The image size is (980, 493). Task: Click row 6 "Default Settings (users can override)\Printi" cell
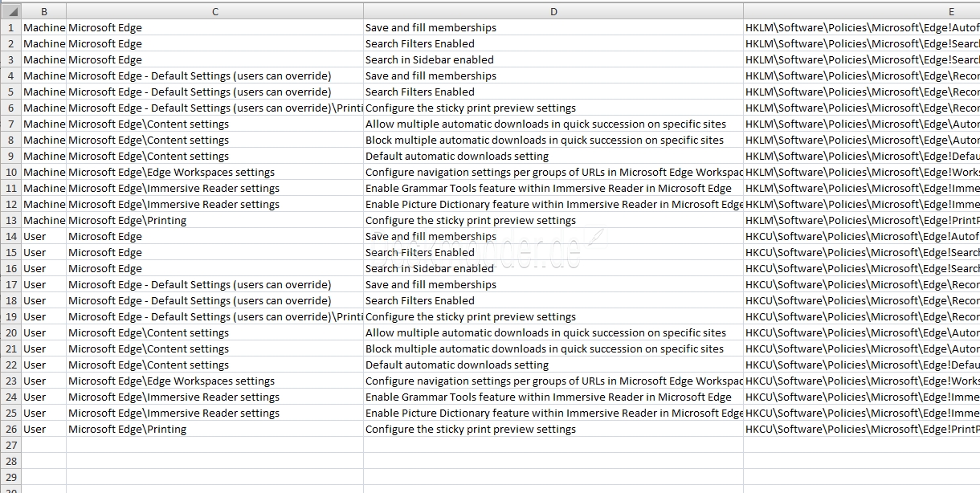[x=214, y=108]
